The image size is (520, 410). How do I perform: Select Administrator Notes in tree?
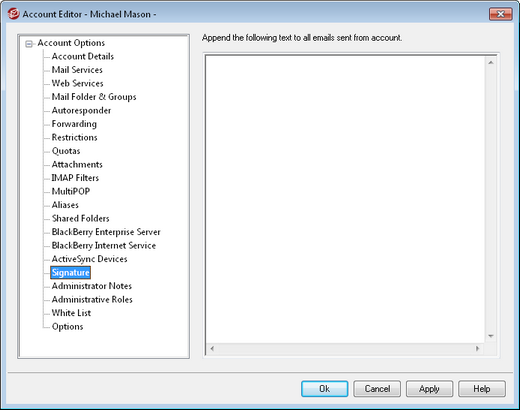coord(92,286)
